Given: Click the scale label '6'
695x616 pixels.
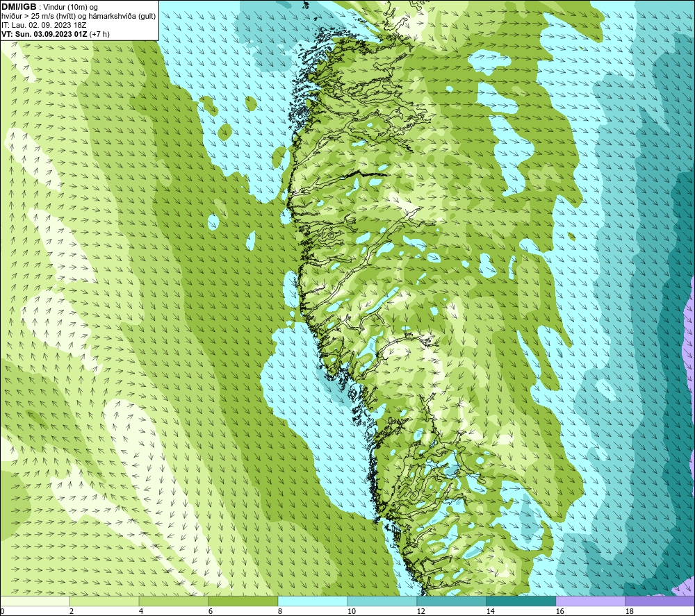Looking at the screenshot, I should click(211, 612).
